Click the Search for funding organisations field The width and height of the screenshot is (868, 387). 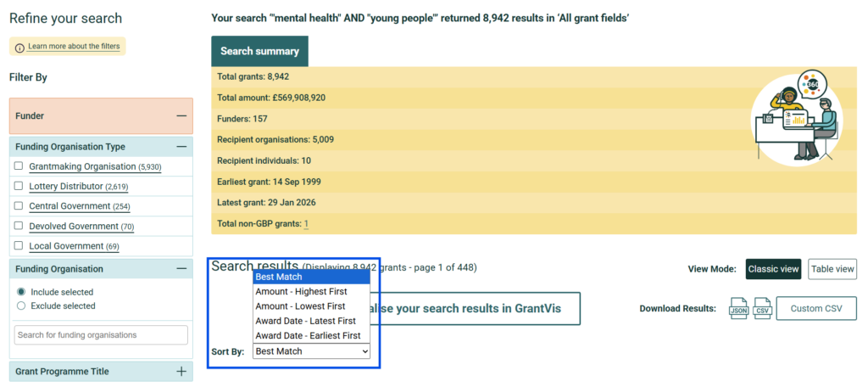click(x=101, y=335)
